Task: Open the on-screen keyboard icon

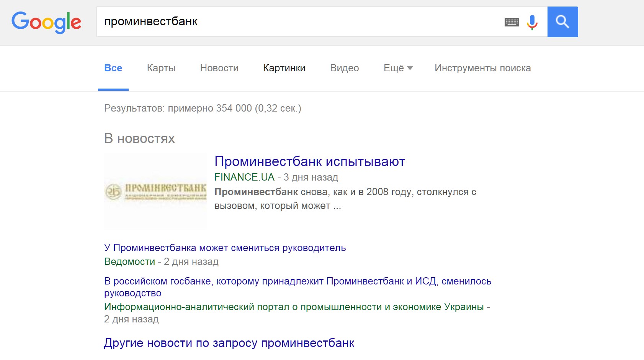Action: 512,22
